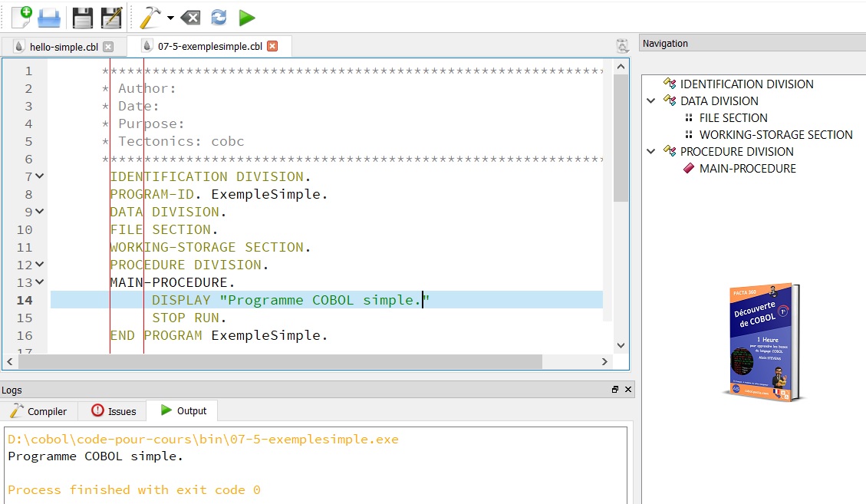The image size is (866, 504).
Task: Click the editor tab-list icon at top right
Action: click(622, 46)
